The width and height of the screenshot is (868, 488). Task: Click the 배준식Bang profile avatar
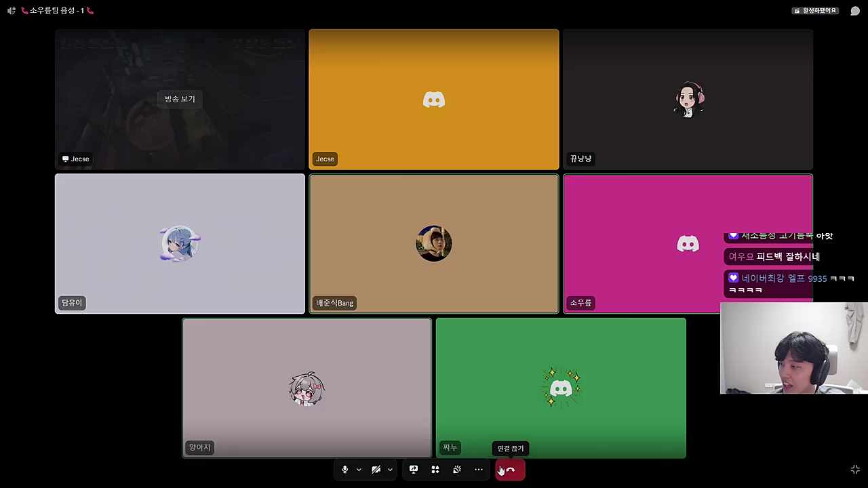[x=434, y=243]
